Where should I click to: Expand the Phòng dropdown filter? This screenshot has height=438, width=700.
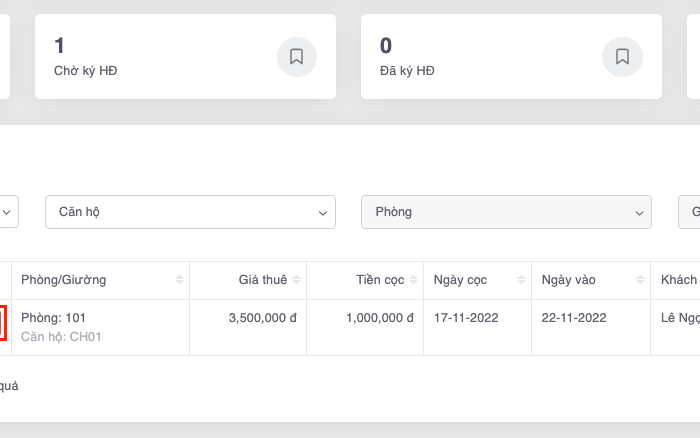[506, 212]
